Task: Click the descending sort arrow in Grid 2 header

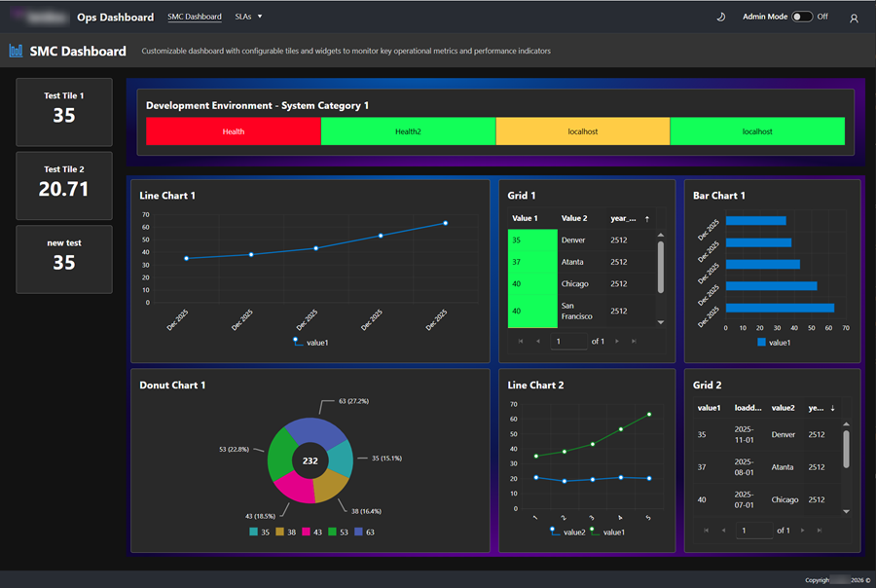Action: click(832, 408)
